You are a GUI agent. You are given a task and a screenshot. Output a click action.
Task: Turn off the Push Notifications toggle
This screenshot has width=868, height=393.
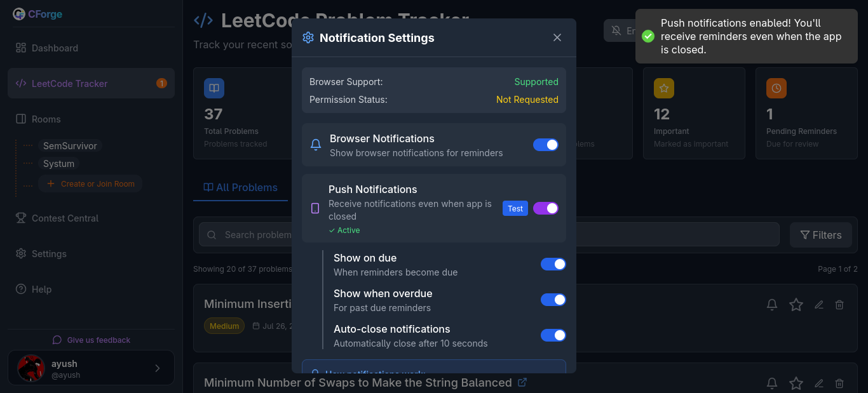545,208
